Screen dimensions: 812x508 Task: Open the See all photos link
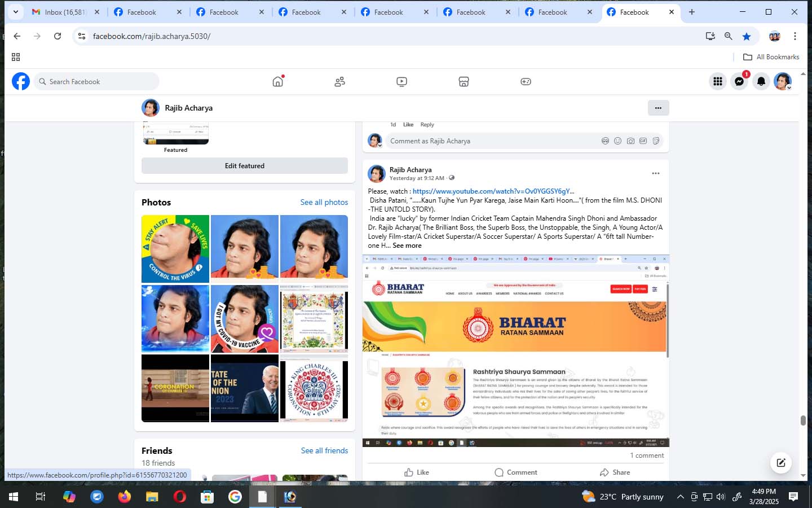324,203
